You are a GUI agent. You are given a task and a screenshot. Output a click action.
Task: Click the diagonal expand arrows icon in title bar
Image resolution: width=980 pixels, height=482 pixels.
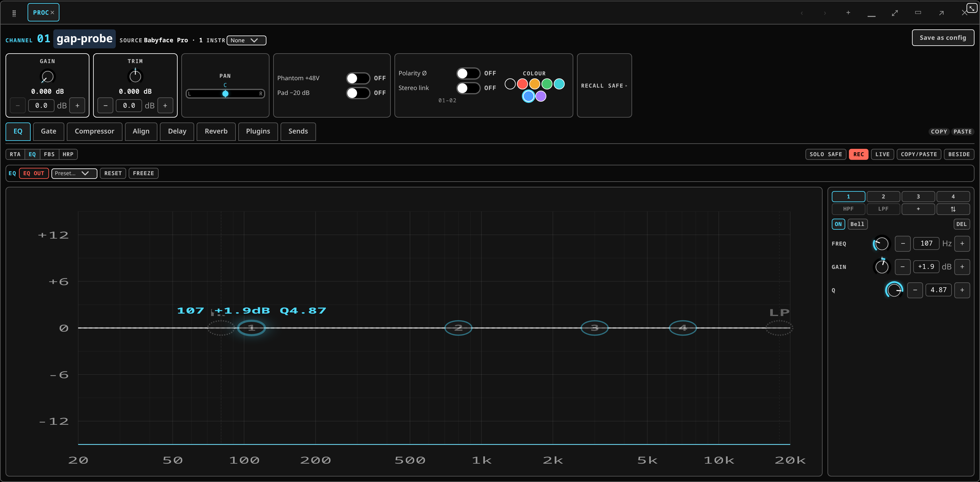tap(895, 13)
